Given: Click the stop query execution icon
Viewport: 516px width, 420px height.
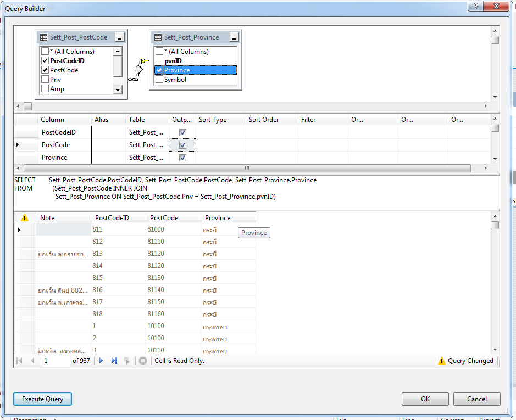Looking at the screenshot, I should (x=143, y=361).
